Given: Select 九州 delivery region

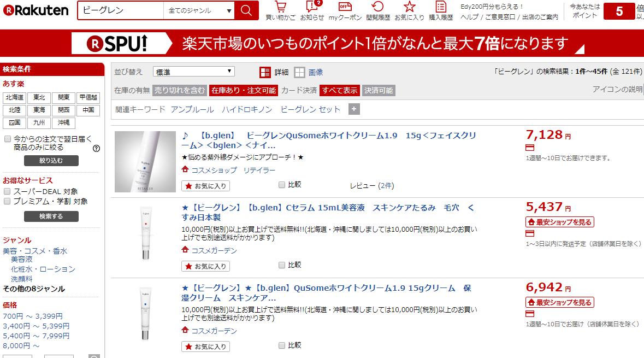Looking at the screenshot, I should pyautogui.click(x=39, y=122).
